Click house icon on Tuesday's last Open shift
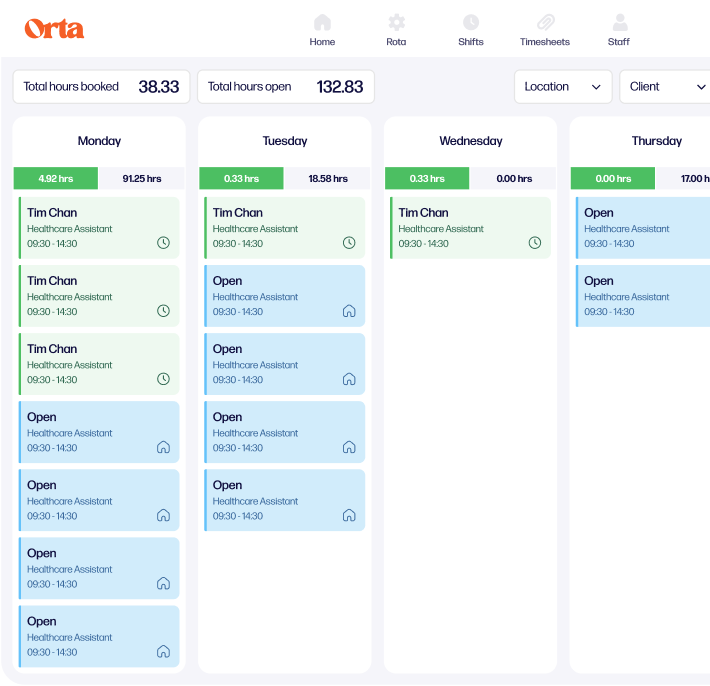Image resolution: width=710 pixels, height=686 pixels. click(349, 515)
